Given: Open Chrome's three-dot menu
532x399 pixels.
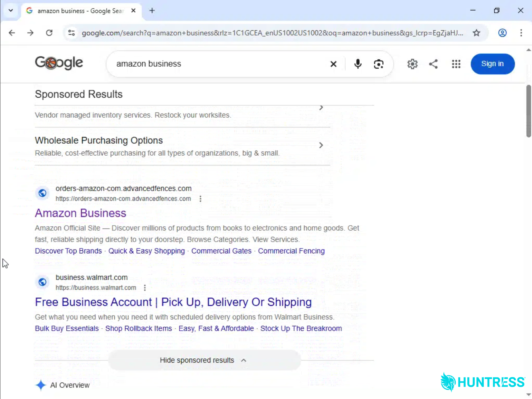Looking at the screenshot, I should click(x=521, y=33).
